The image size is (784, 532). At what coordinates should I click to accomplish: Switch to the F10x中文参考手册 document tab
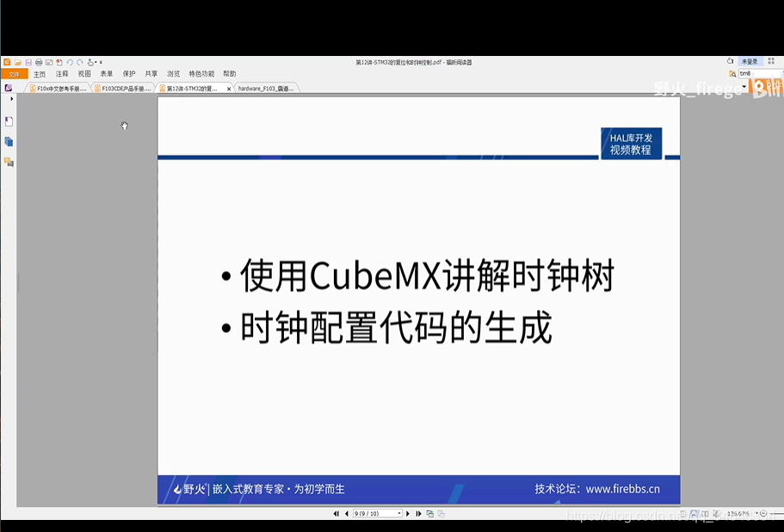[58, 89]
